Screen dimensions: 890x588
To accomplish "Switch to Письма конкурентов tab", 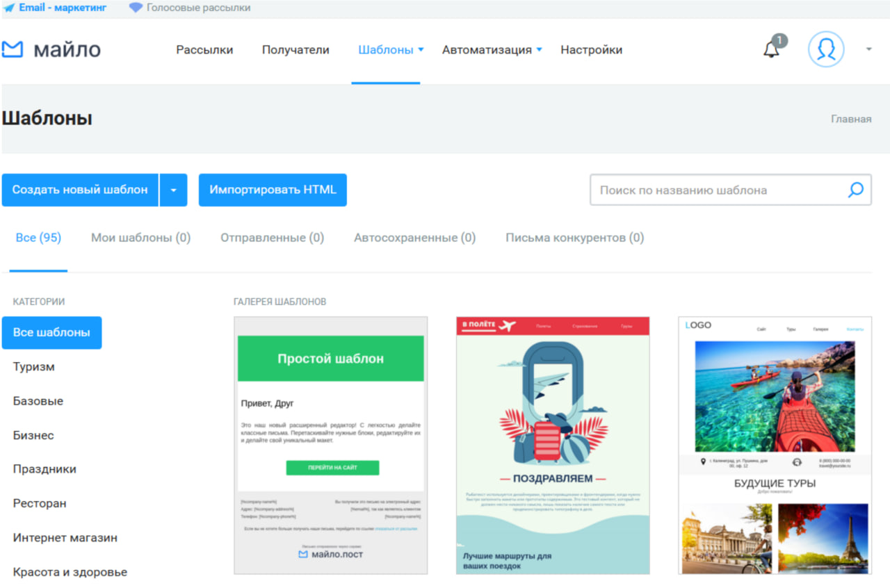I will pyautogui.click(x=574, y=238).
